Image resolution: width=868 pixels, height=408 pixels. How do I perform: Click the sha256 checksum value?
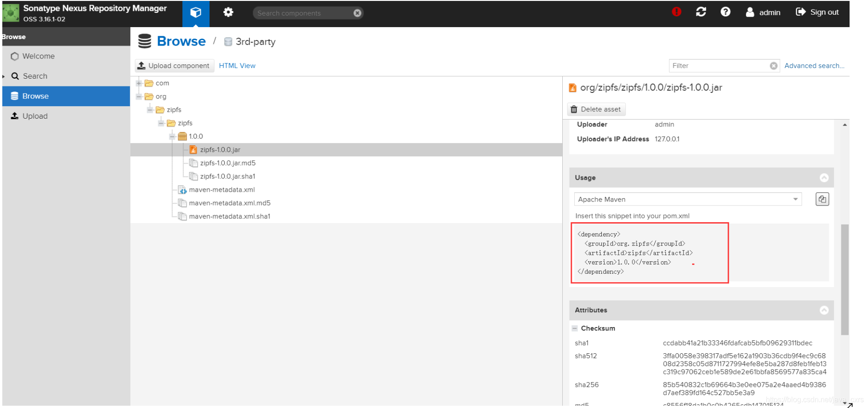coord(744,389)
